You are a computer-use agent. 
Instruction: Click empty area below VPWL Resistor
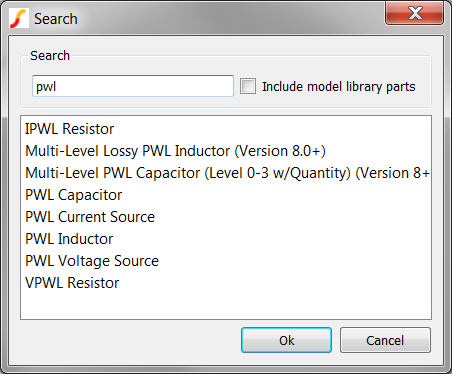click(x=226, y=306)
